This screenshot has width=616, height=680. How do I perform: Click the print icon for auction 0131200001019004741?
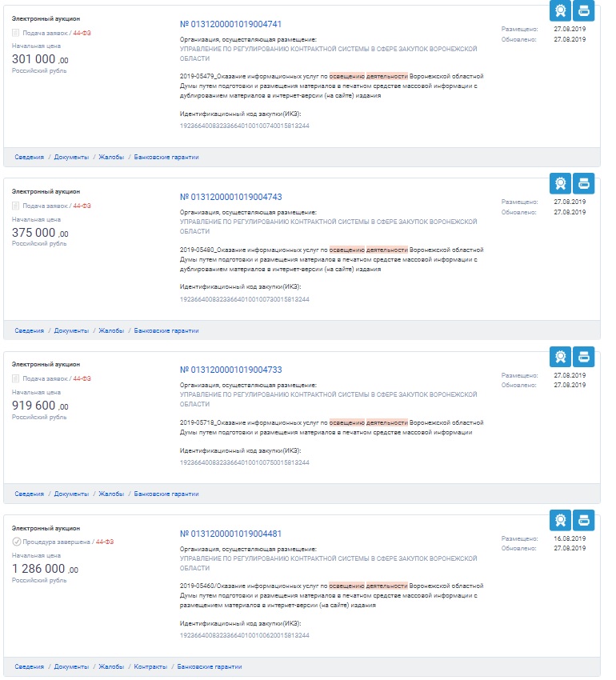[583, 10]
